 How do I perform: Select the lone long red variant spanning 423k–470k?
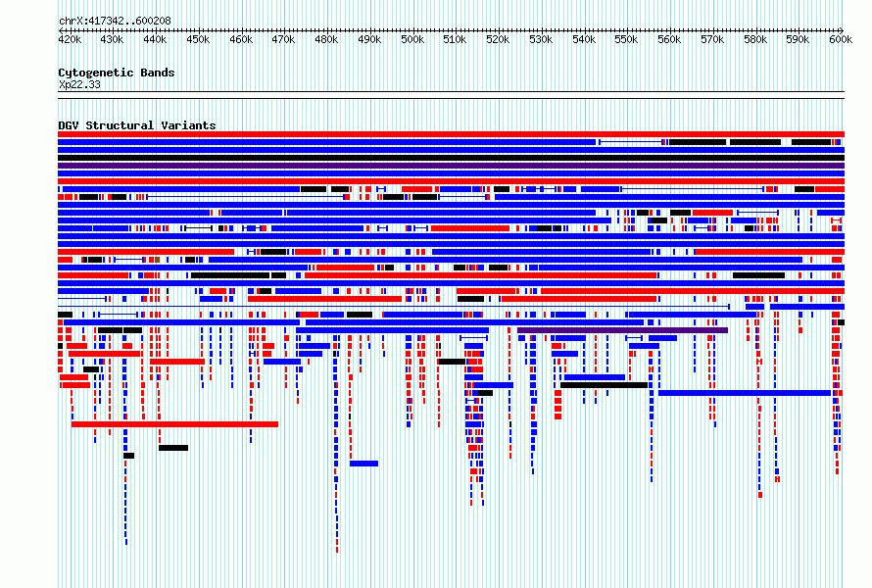(x=174, y=424)
